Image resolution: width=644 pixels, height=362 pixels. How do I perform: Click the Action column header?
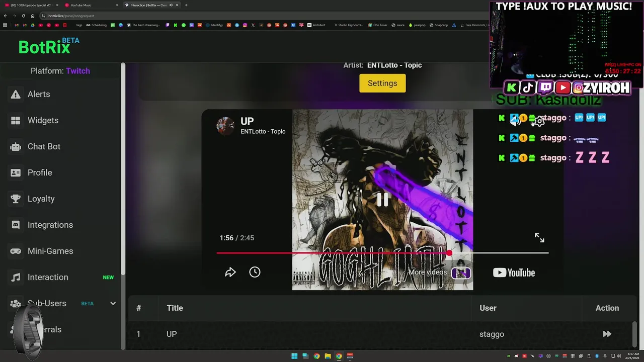pyautogui.click(x=607, y=308)
